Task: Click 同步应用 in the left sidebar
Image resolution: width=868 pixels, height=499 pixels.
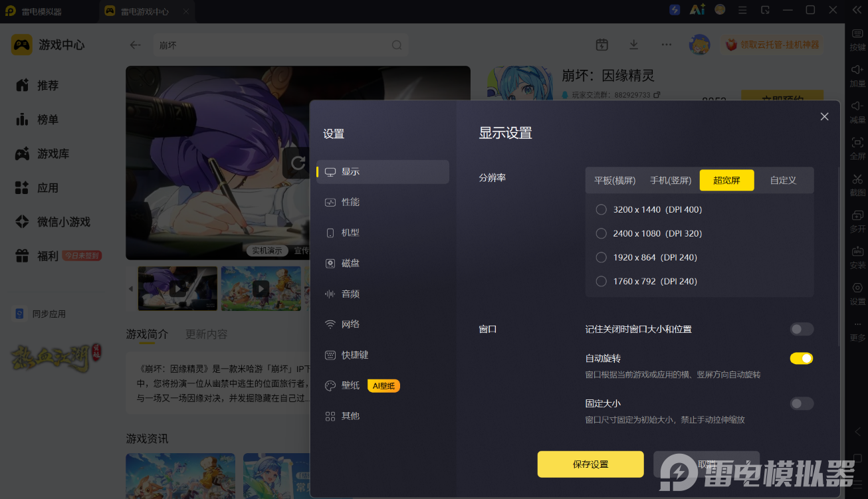Action: pos(41,314)
